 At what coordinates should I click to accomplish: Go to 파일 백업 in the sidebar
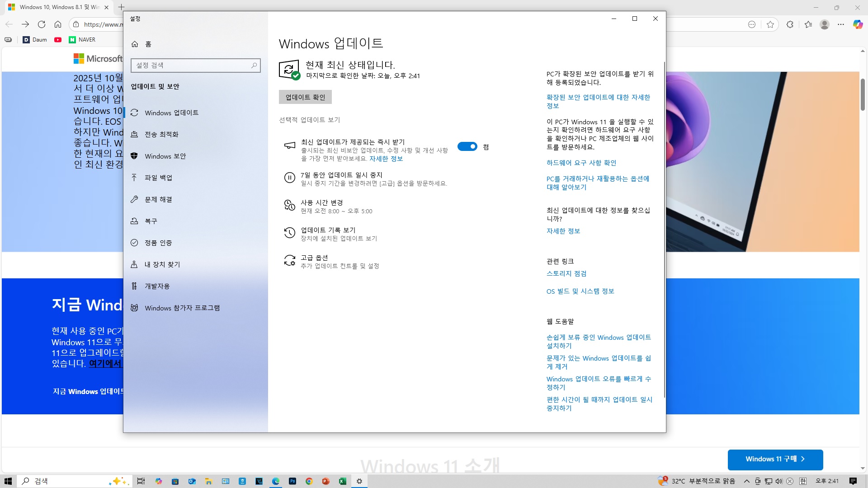pyautogui.click(x=196, y=178)
